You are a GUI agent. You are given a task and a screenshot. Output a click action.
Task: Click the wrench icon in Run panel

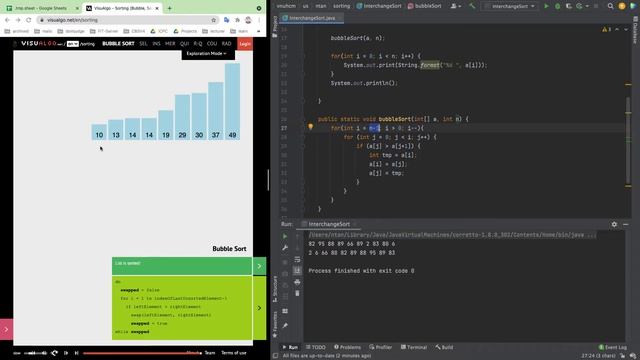point(285,248)
